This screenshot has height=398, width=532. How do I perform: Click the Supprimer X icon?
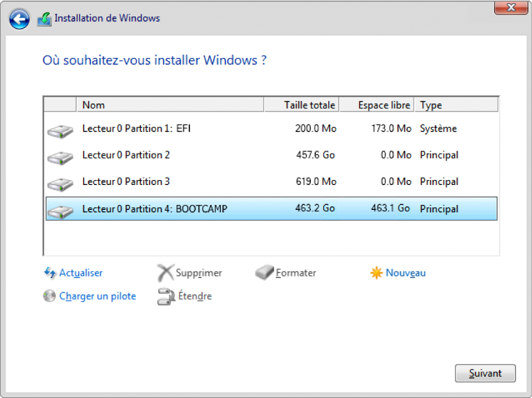point(165,273)
